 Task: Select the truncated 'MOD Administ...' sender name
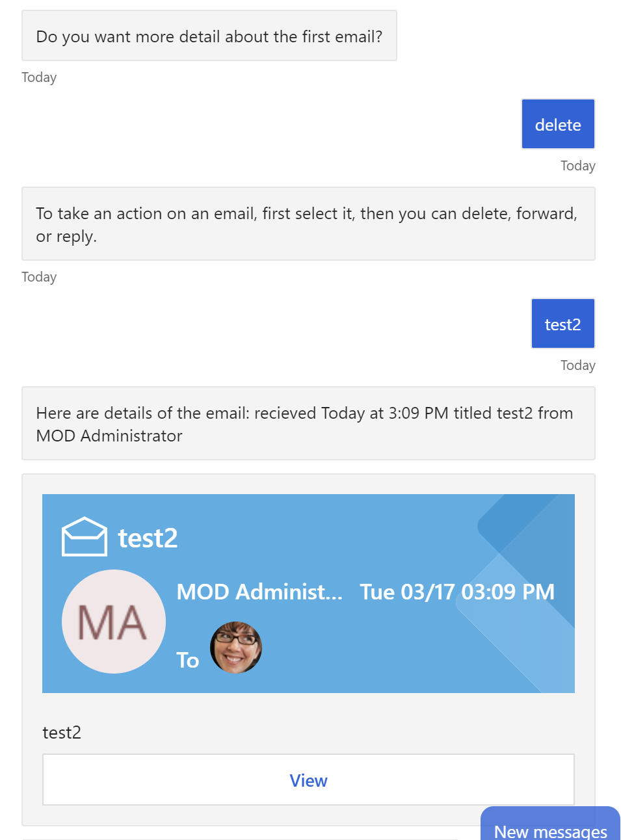[x=259, y=592]
